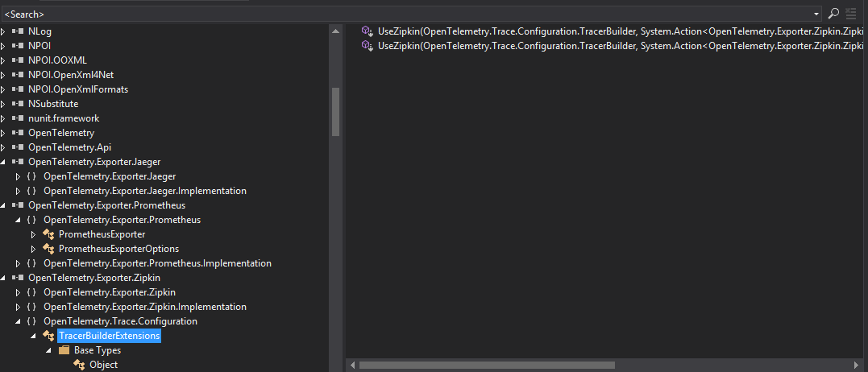Click the NSubstitute assembly icon

tap(19, 104)
